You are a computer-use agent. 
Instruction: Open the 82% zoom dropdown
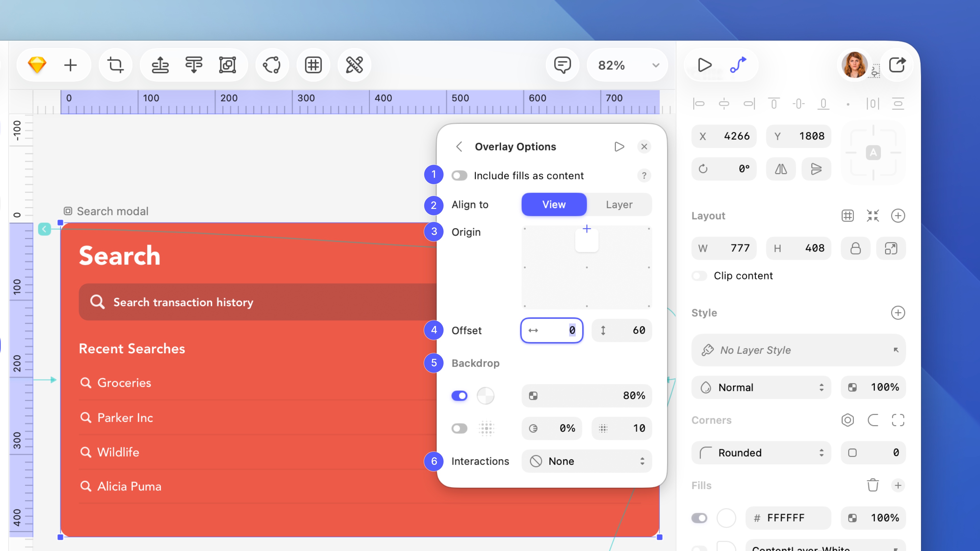[628, 65]
